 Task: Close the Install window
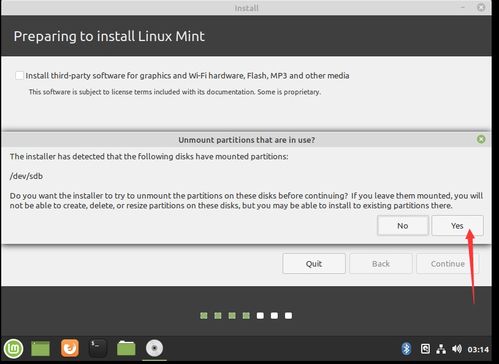pos(481,7)
